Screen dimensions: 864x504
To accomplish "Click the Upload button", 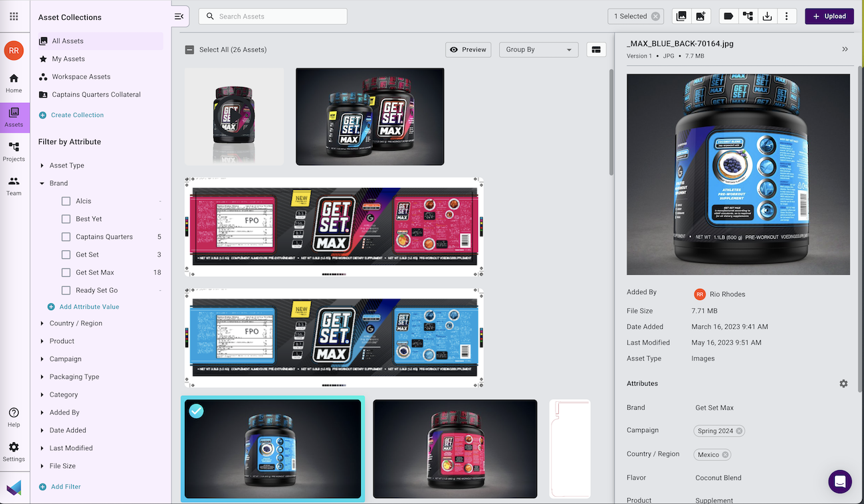I will [829, 17].
